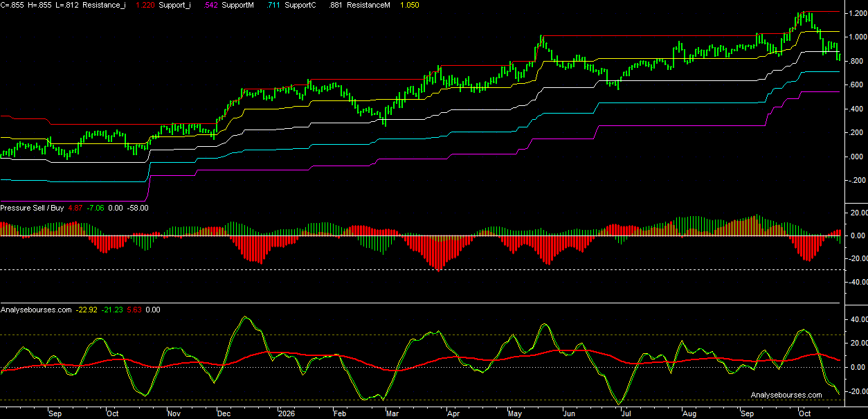Click the red "4.87" pressure value
Viewport: 868px width, 419px height.
pyautogui.click(x=77, y=208)
